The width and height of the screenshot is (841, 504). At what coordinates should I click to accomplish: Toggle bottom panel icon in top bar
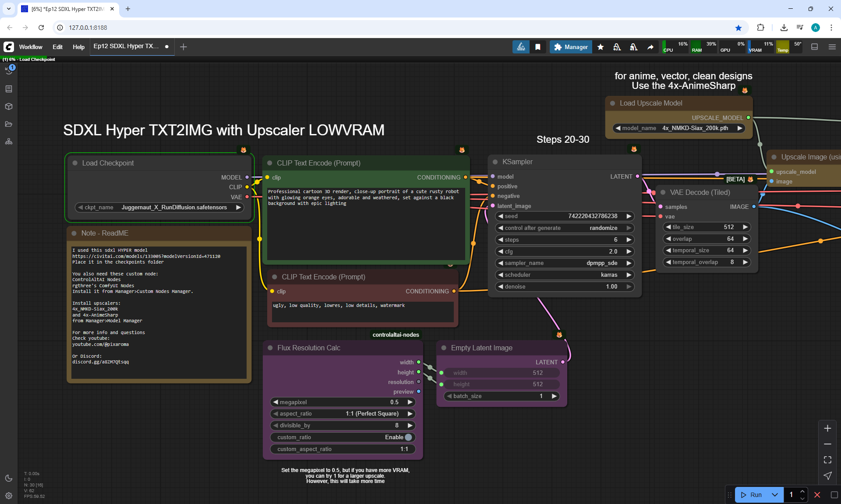(x=815, y=47)
